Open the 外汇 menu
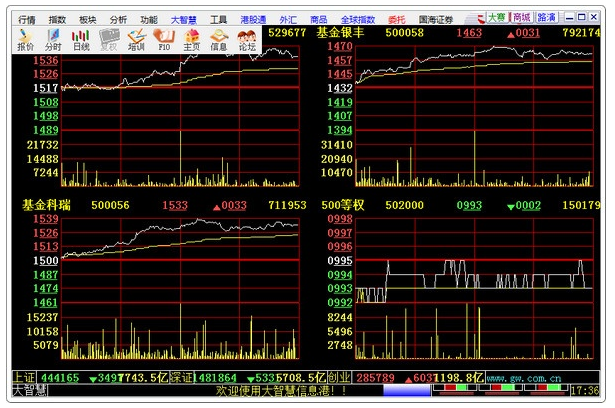615x408 pixels. (x=288, y=19)
